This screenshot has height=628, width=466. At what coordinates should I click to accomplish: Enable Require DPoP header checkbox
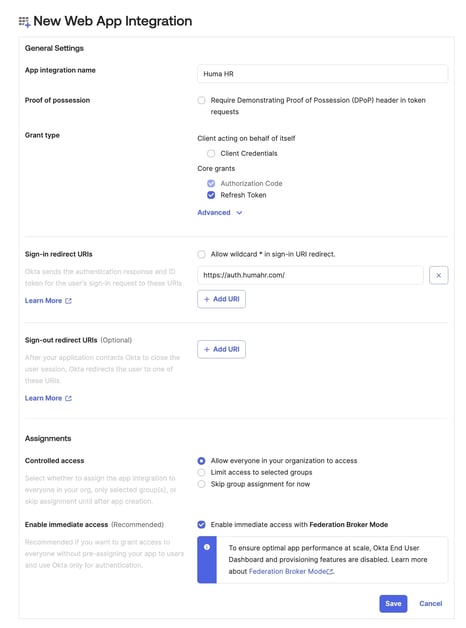pos(201,100)
